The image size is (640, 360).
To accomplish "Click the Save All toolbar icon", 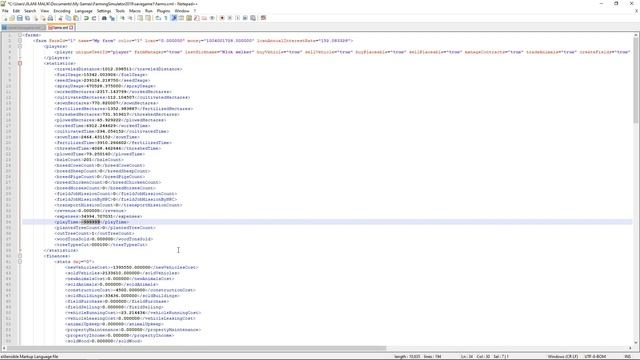I will coord(27,18).
